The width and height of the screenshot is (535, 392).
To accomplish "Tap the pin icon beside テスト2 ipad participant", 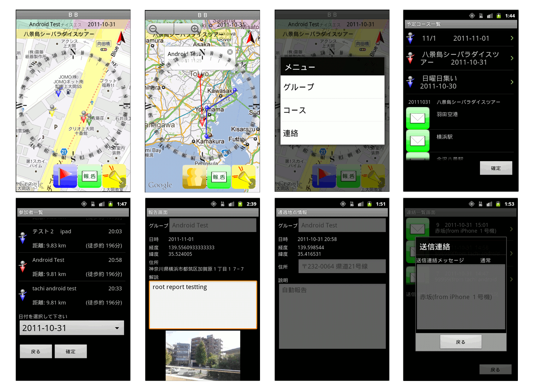I will pos(23,238).
